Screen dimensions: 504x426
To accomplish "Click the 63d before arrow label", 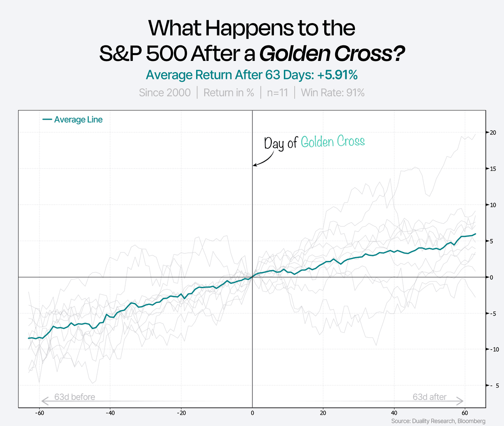I will [x=74, y=397].
